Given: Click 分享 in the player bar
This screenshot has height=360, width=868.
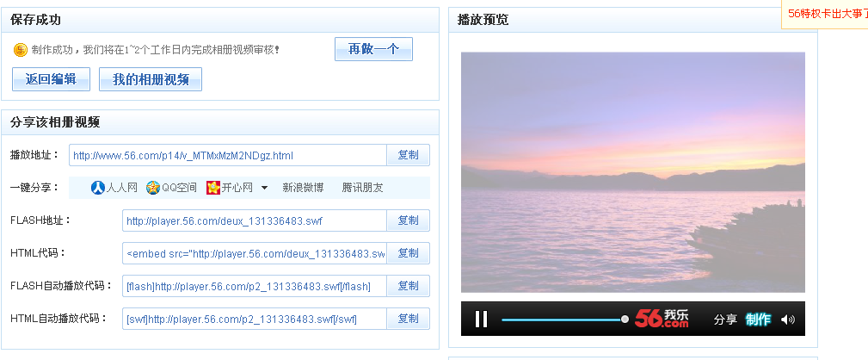Looking at the screenshot, I should (725, 320).
